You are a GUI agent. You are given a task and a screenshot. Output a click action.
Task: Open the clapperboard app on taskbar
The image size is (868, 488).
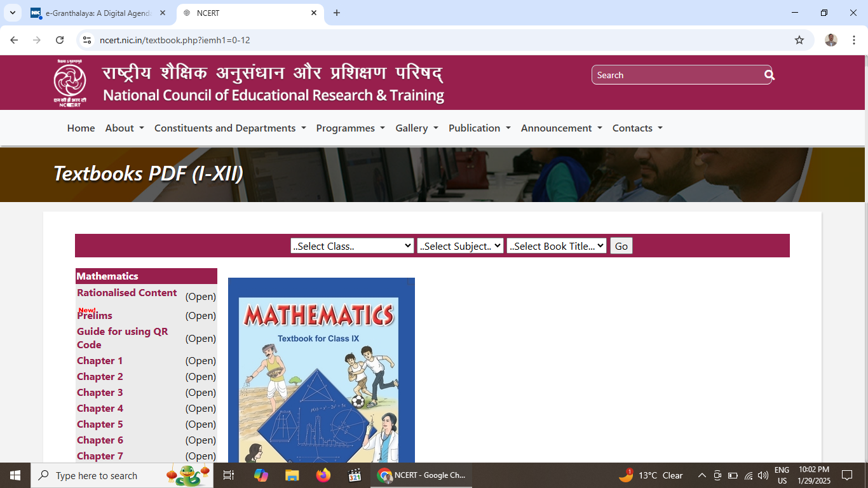355,475
